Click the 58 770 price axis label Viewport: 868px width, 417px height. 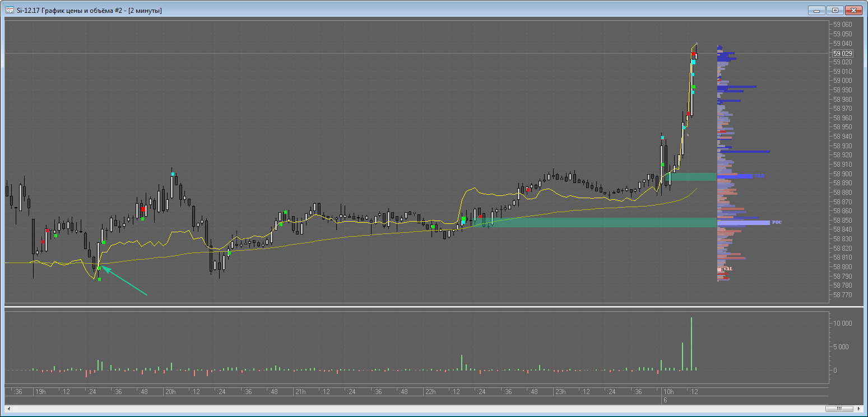[x=842, y=294]
